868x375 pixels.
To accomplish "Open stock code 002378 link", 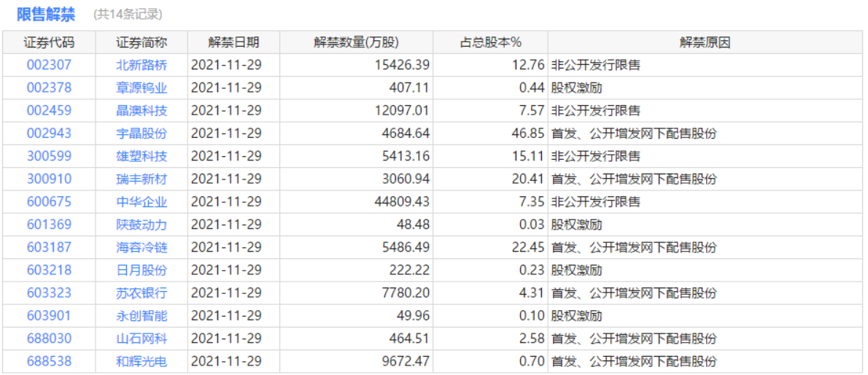I will (49, 88).
